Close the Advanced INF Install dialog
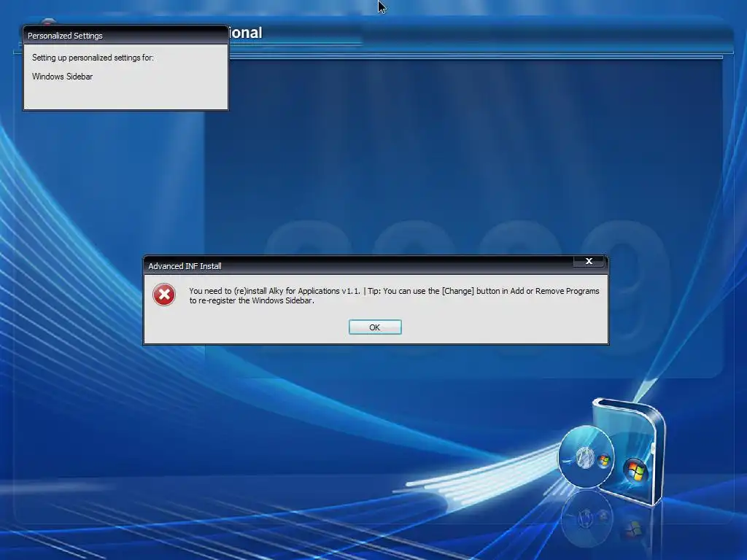 point(589,261)
